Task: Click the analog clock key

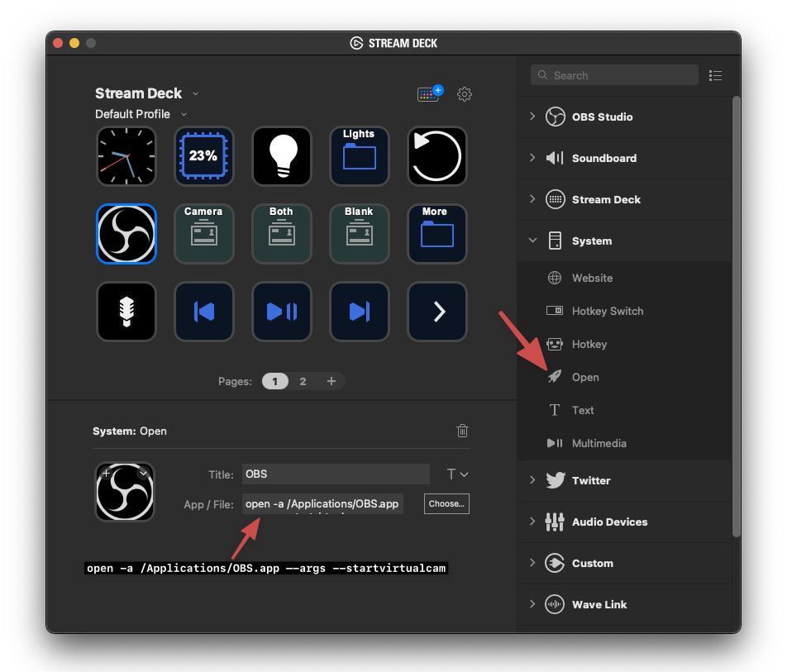Action: [x=126, y=156]
